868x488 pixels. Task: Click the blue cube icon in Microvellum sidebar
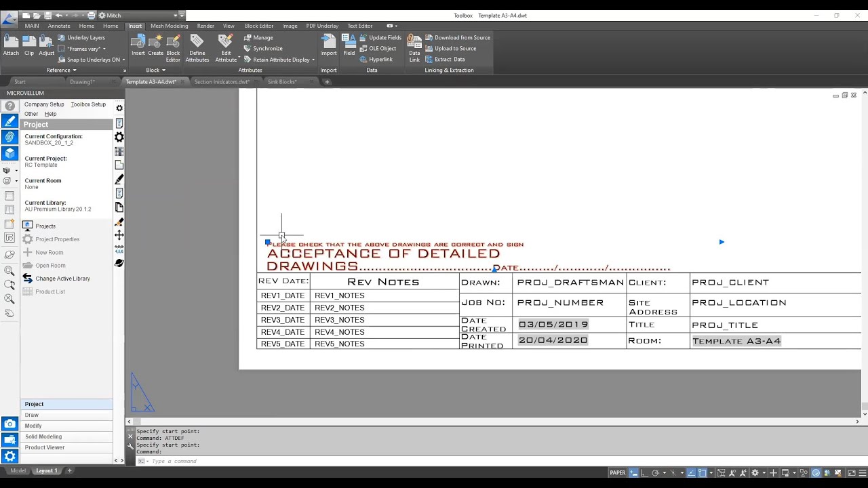[9, 153]
